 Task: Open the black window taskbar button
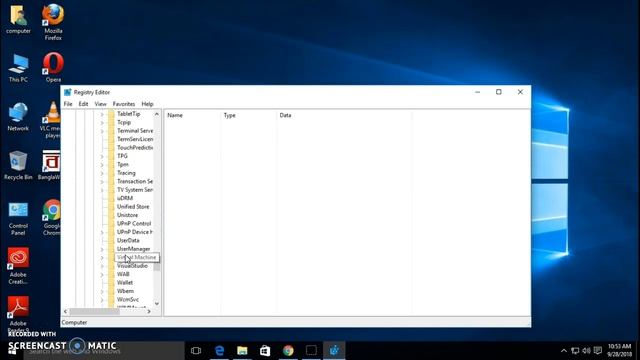pyautogui.click(x=311, y=351)
